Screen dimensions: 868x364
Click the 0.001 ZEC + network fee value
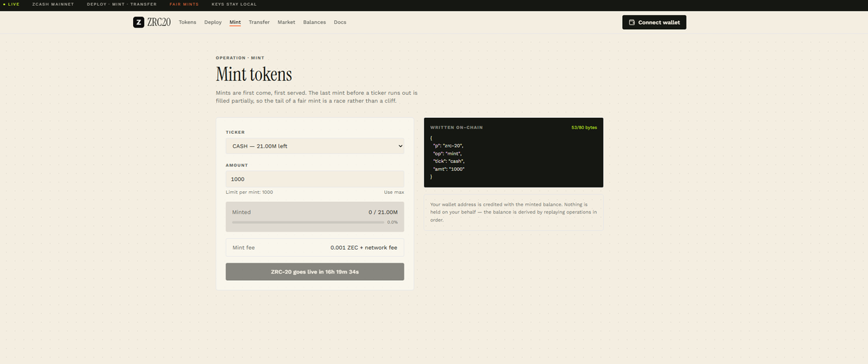(x=364, y=247)
